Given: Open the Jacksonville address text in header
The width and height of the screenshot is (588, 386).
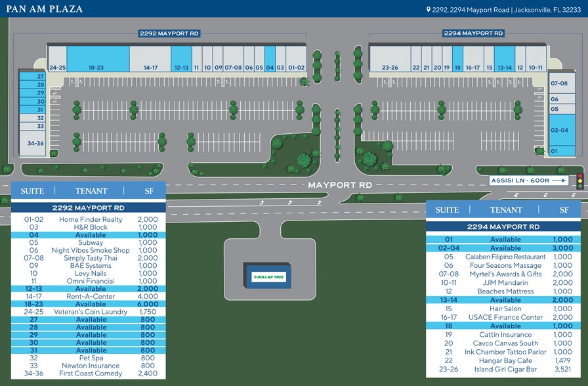Looking at the screenshot, I should click(507, 9).
